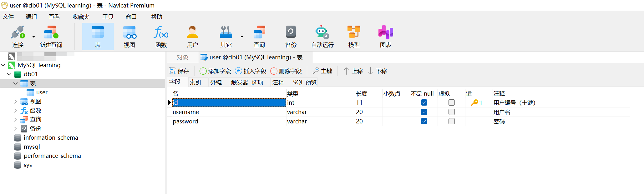Click the username field name cell
Screen dimensions: 644x194
point(228,112)
